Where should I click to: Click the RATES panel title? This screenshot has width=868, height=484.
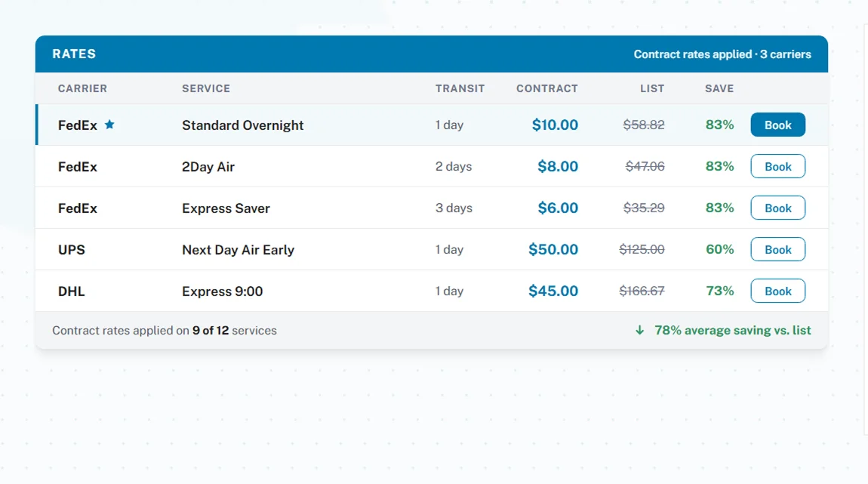pyautogui.click(x=74, y=54)
